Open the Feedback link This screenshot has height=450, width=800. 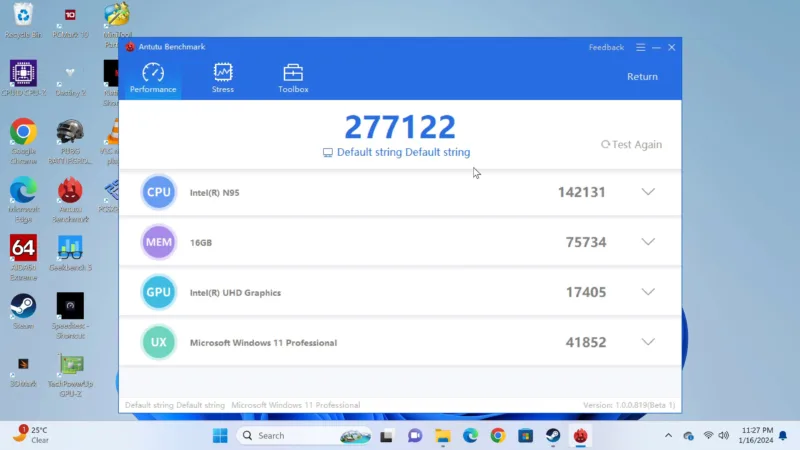tap(606, 47)
